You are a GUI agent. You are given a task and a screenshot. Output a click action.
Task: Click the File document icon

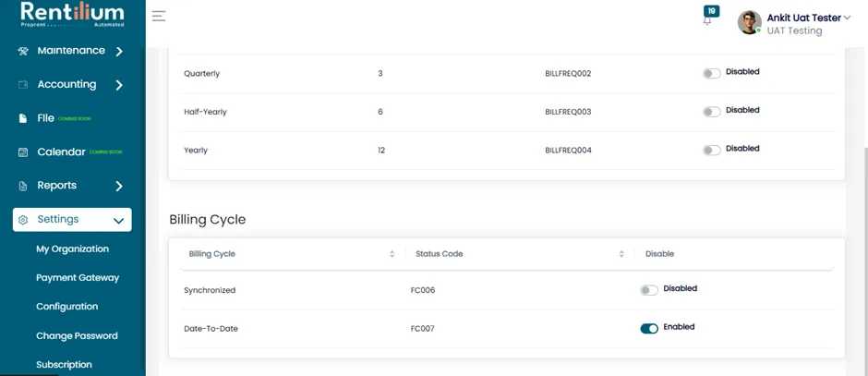(23, 118)
